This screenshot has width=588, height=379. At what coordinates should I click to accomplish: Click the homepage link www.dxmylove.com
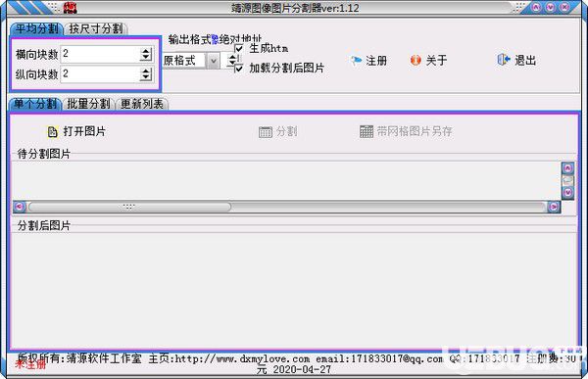243,359
